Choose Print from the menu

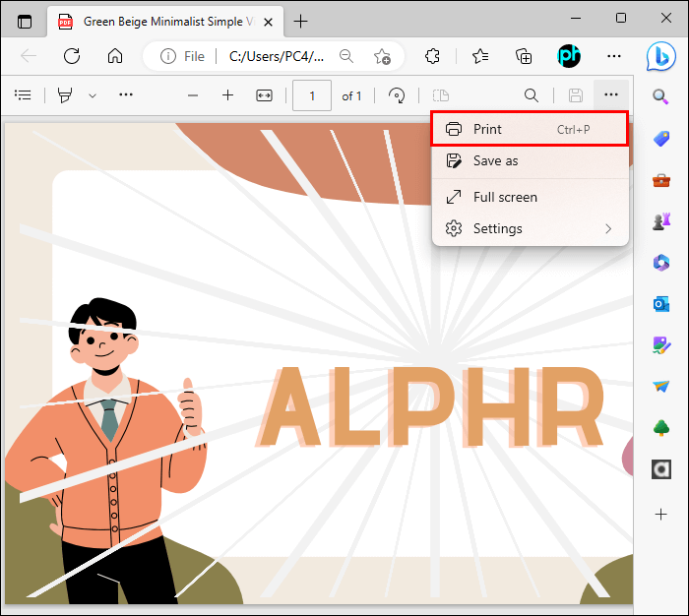pos(530,129)
